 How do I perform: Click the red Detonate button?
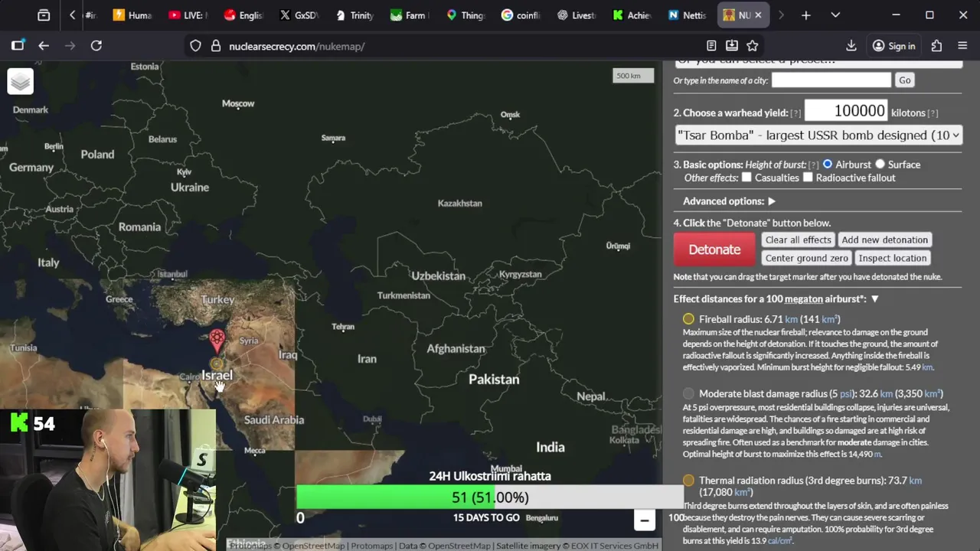click(714, 249)
